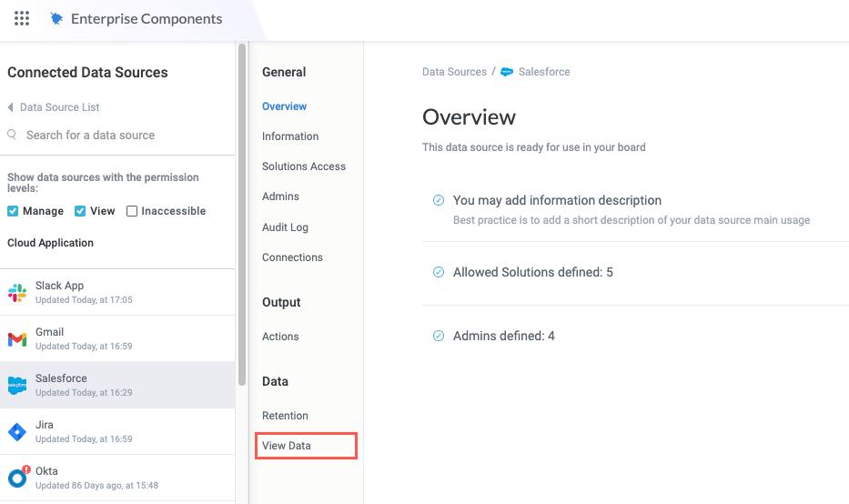This screenshot has width=849, height=504.
Task: Select the Gmail data source icon
Action: tap(17, 339)
